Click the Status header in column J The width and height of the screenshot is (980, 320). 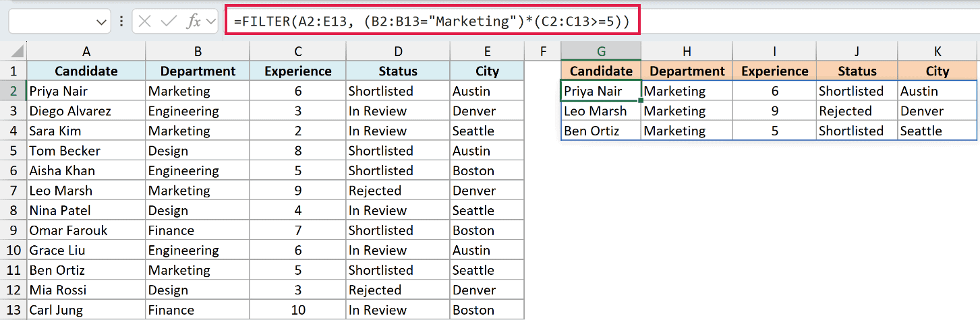point(857,71)
